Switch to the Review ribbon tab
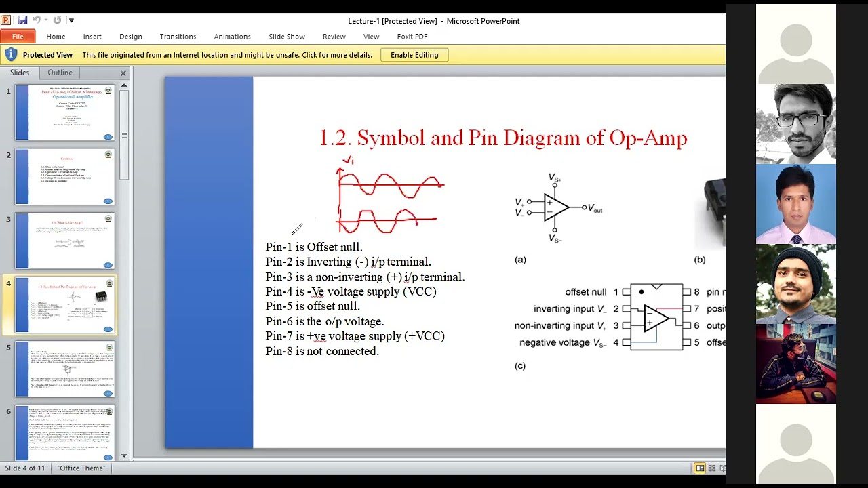 (334, 37)
